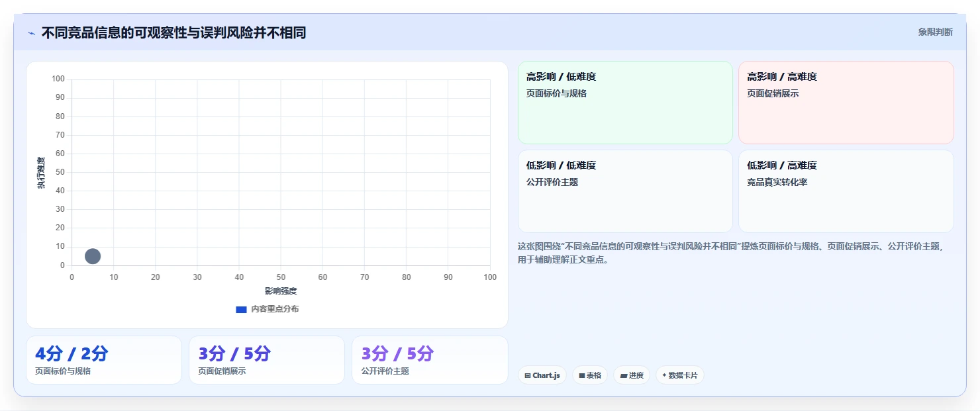
Task: Click the 执行难度 y-axis label
Action: [x=41, y=173]
